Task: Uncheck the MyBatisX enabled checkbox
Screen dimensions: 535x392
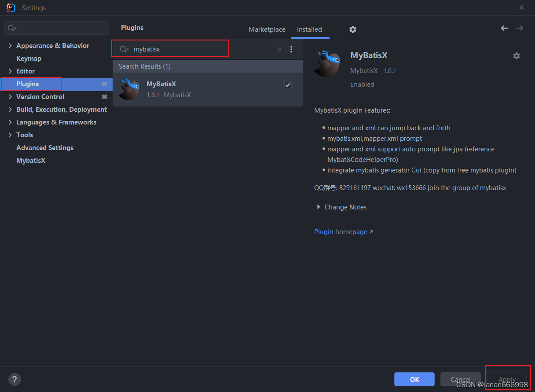Action: [288, 85]
